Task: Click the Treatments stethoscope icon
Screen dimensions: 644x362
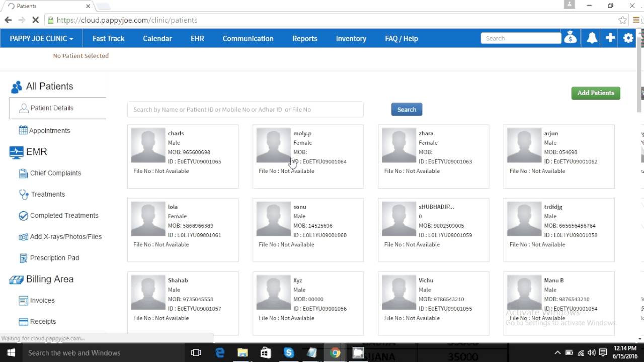Action: point(24,195)
